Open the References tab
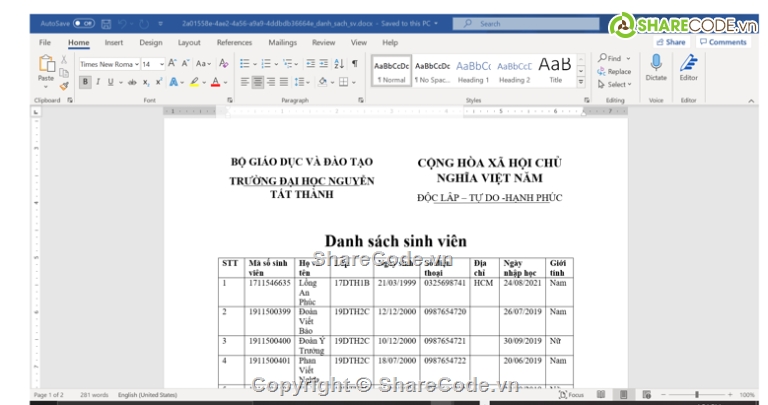This screenshot has width=768, height=405. pyautogui.click(x=234, y=43)
